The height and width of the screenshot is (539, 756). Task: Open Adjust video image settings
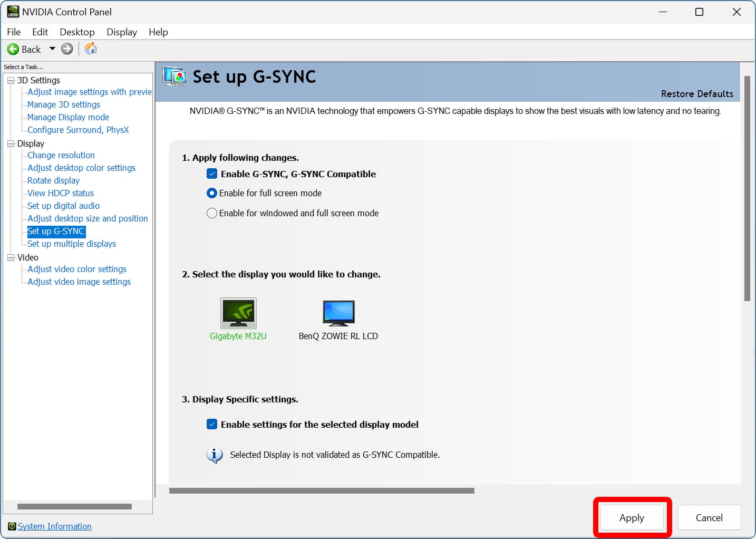pos(79,282)
